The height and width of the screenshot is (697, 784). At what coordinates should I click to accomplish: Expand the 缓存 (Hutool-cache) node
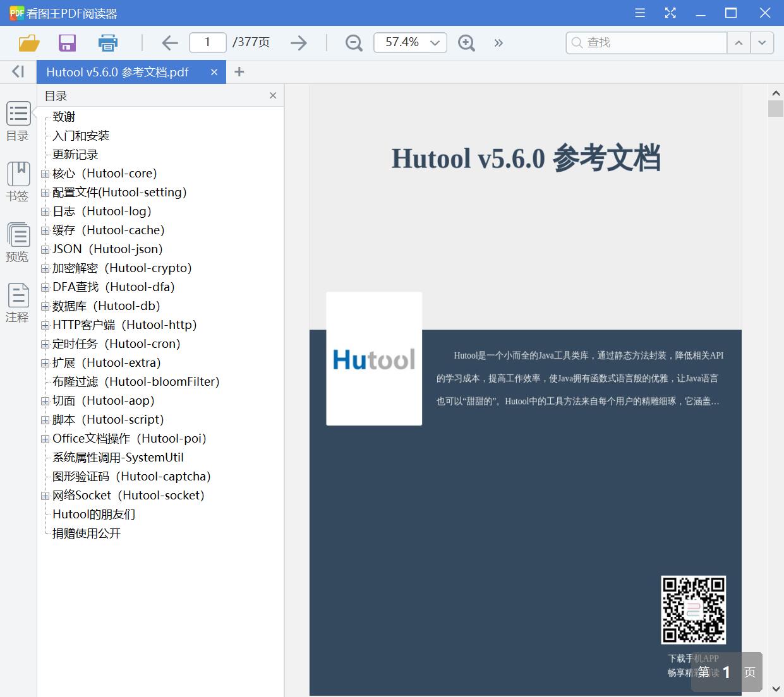click(45, 230)
